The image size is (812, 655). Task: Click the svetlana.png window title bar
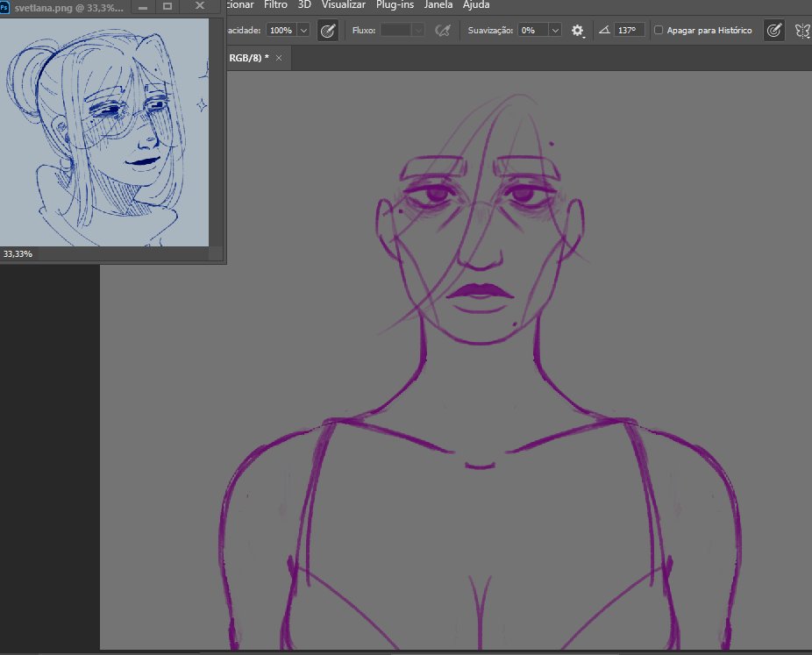[x=69, y=8]
